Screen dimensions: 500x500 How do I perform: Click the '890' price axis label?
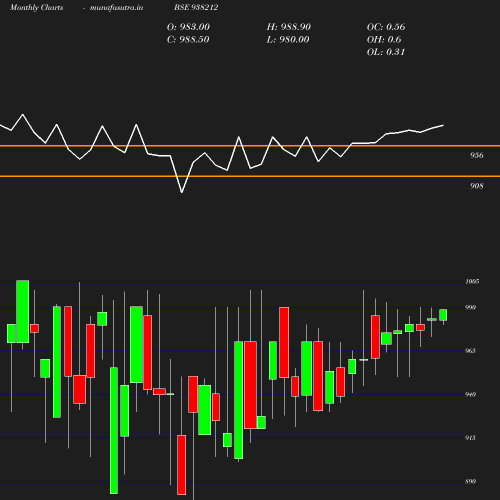pos(470,482)
